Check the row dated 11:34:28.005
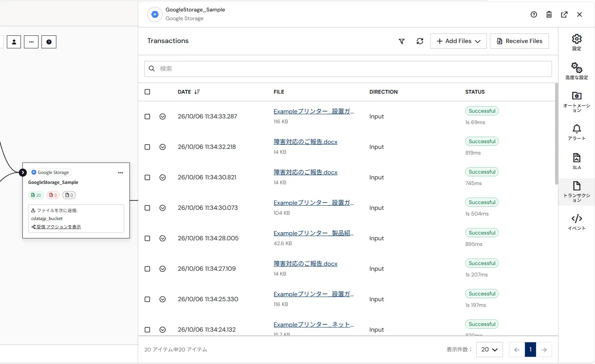The width and height of the screenshot is (595, 364). (x=147, y=238)
